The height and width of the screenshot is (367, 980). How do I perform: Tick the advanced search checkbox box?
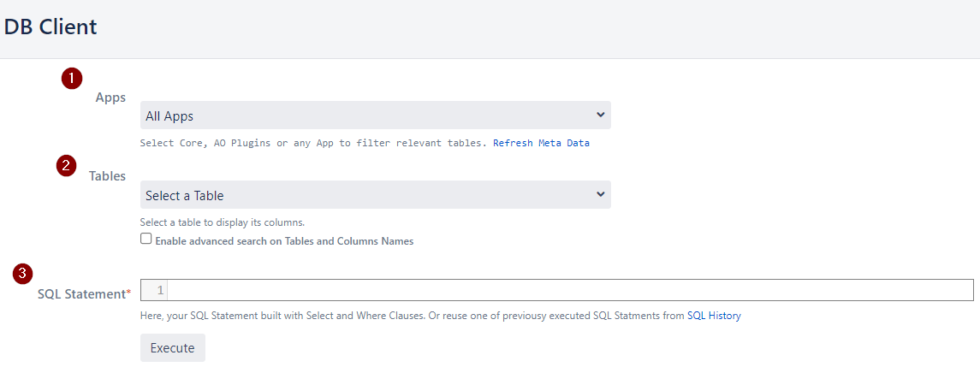point(146,239)
